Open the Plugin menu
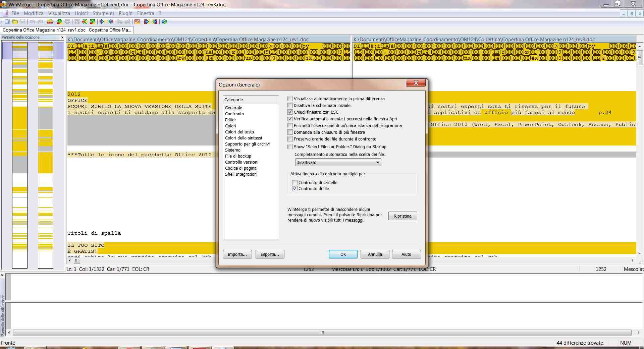Image resolution: width=644 pixels, height=349 pixels. 125,13
